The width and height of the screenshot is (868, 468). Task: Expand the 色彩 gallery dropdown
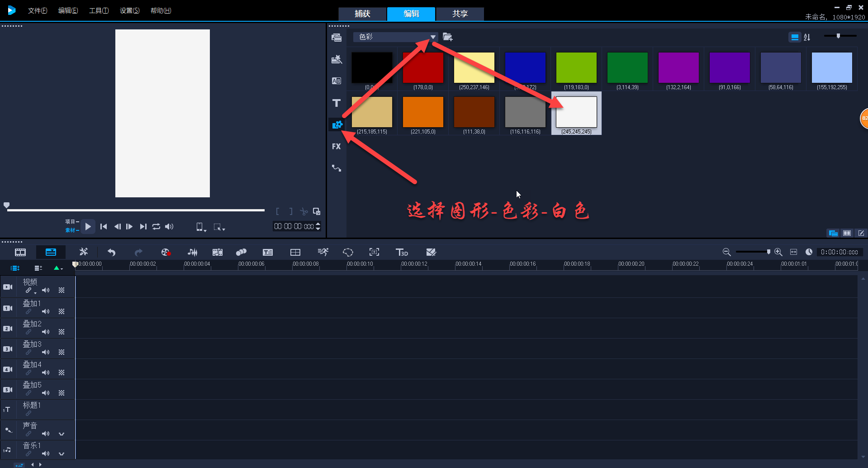coord(433,37)
